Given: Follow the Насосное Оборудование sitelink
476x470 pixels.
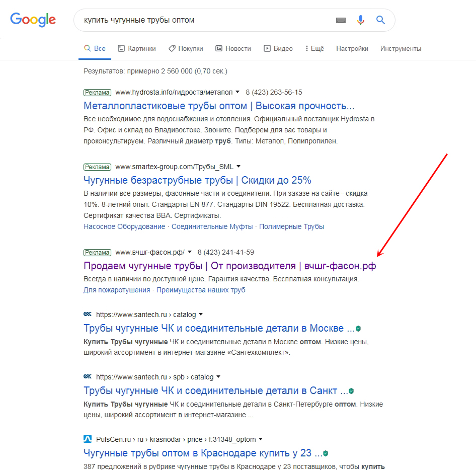Looking at the screenshot, I should (124, 226).
